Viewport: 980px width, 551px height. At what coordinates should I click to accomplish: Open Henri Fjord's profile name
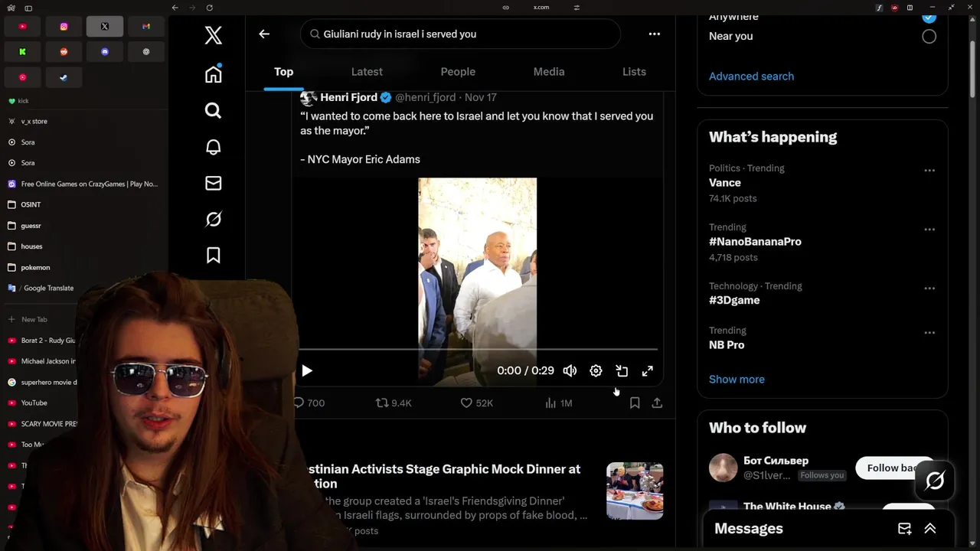(x=348, y=97)
